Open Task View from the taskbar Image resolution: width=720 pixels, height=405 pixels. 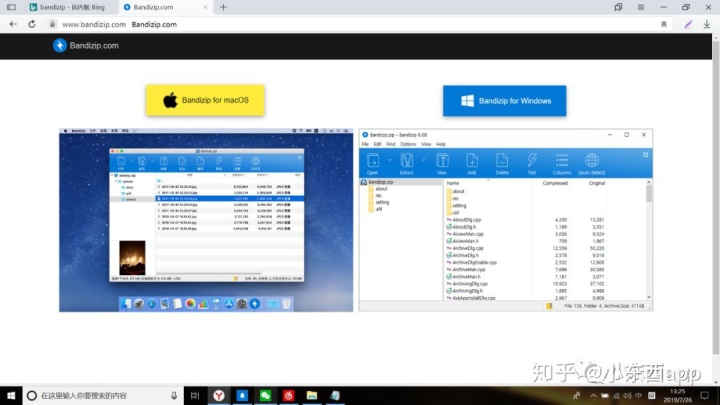195,395
